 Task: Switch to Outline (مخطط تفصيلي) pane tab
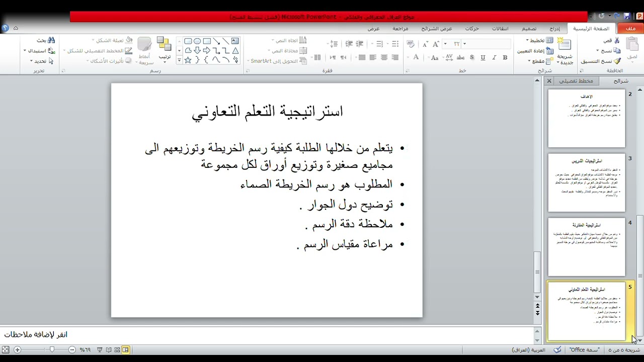tap(576, 81)
